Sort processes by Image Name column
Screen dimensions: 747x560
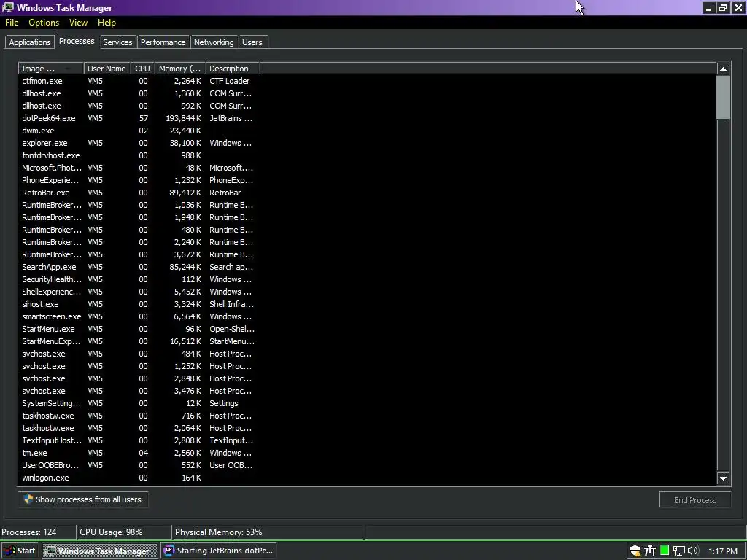point(51,69)
